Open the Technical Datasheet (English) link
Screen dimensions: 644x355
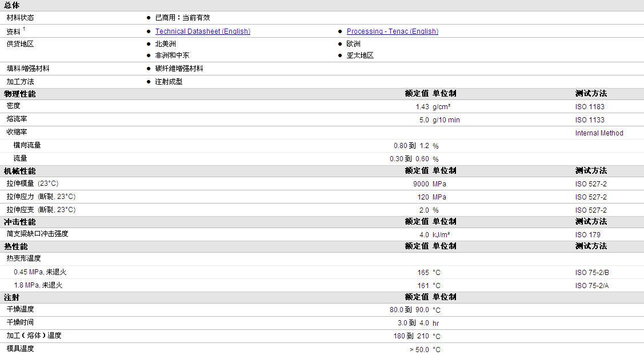click(202, 31)
